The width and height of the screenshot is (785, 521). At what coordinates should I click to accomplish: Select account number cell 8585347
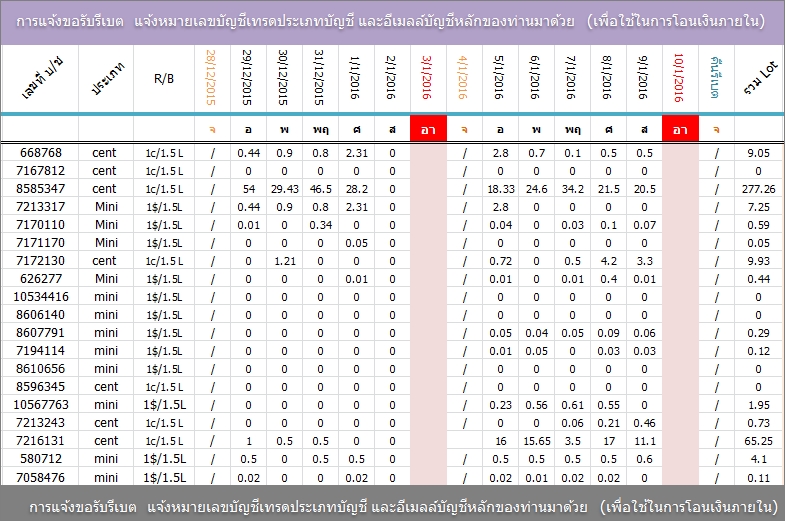[41, 189]
